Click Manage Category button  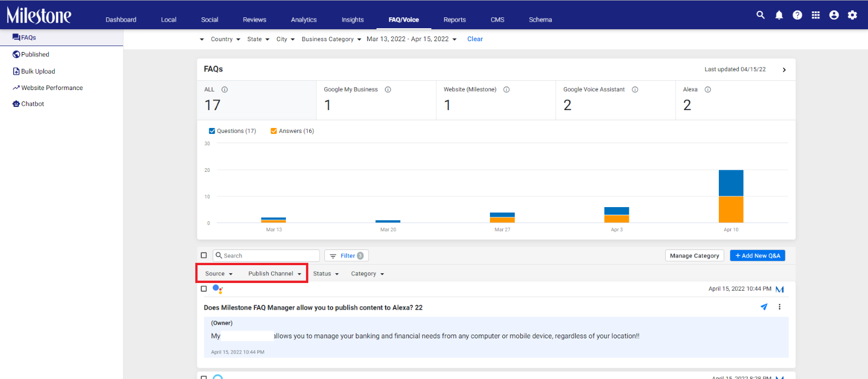coord(694,255)
